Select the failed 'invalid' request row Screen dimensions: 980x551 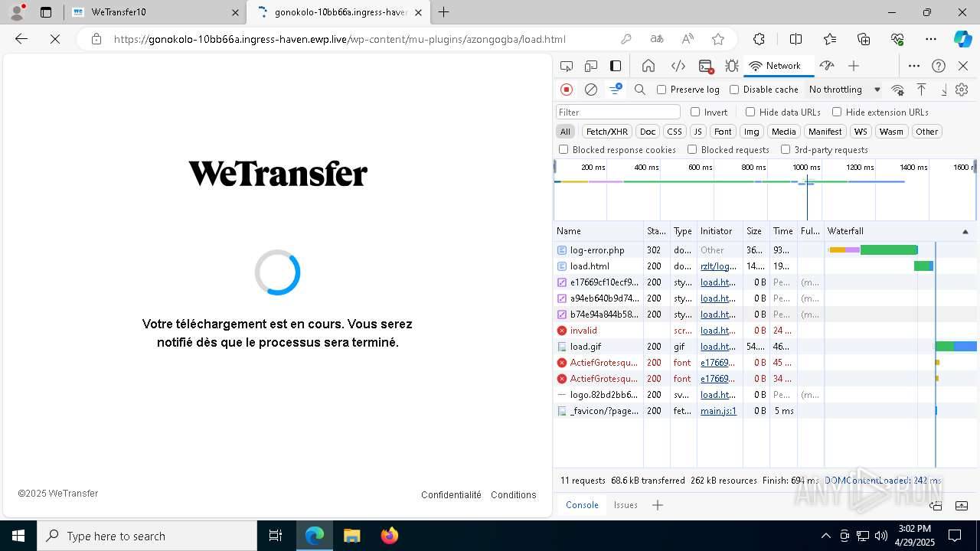pos(766,331)
